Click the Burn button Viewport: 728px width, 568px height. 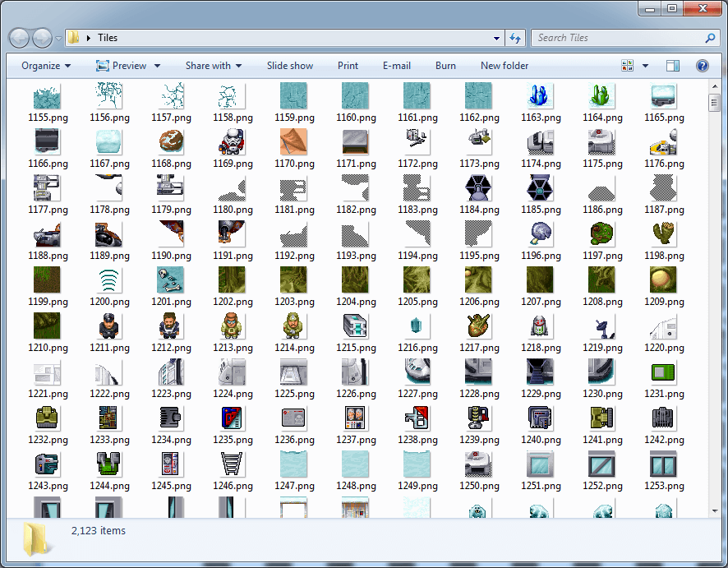point(445,66)
